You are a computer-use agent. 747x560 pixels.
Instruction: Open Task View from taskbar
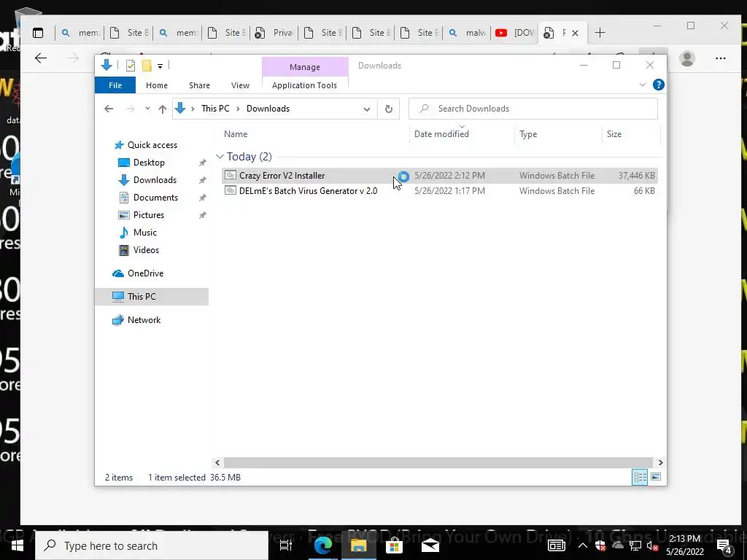click(286, 545)
